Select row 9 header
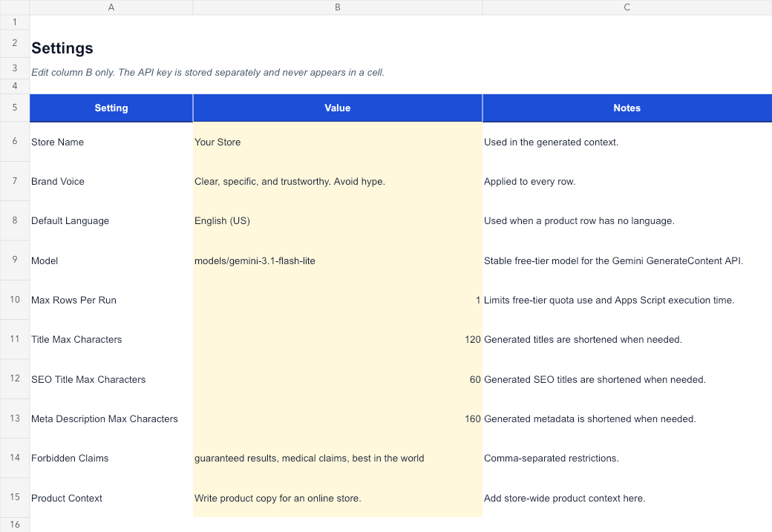This screenshot has width=772, height=532. [15, 260]
